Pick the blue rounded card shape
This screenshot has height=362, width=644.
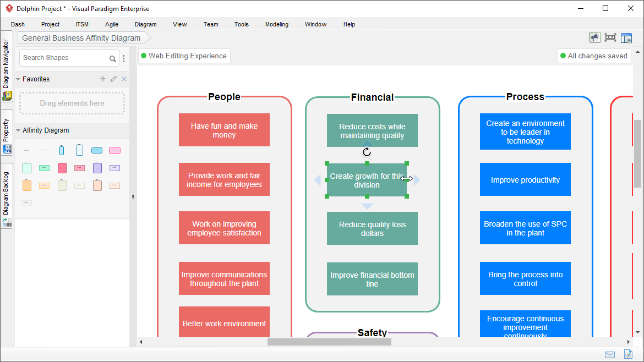tap(97, 151)
